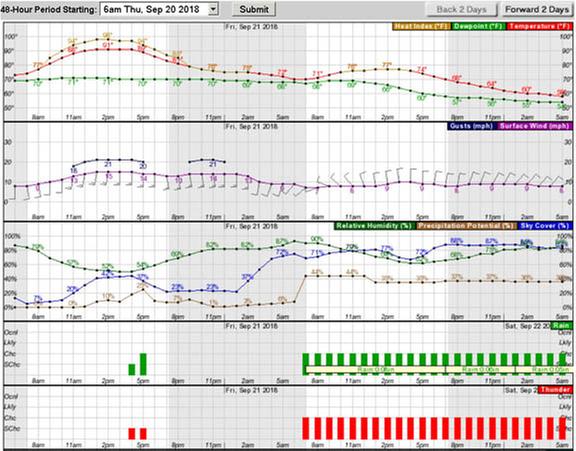The height and width of the screenshot is (451, 576).
Task: Click the Gusts (mph) legend label
Action: [472, 126]
